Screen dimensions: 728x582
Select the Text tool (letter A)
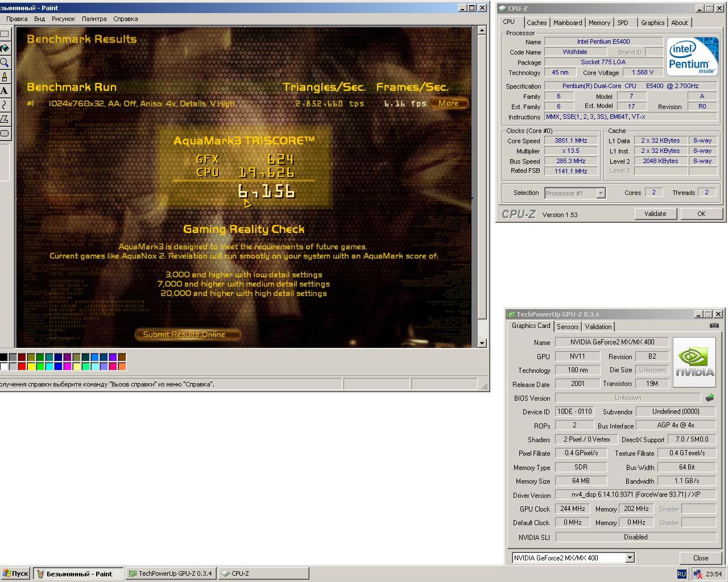coord(4,91)
